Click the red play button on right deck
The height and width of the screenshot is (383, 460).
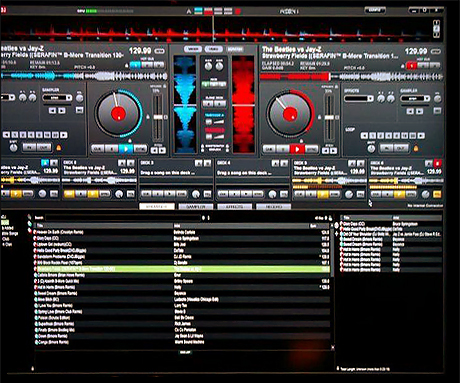[297, 149]
